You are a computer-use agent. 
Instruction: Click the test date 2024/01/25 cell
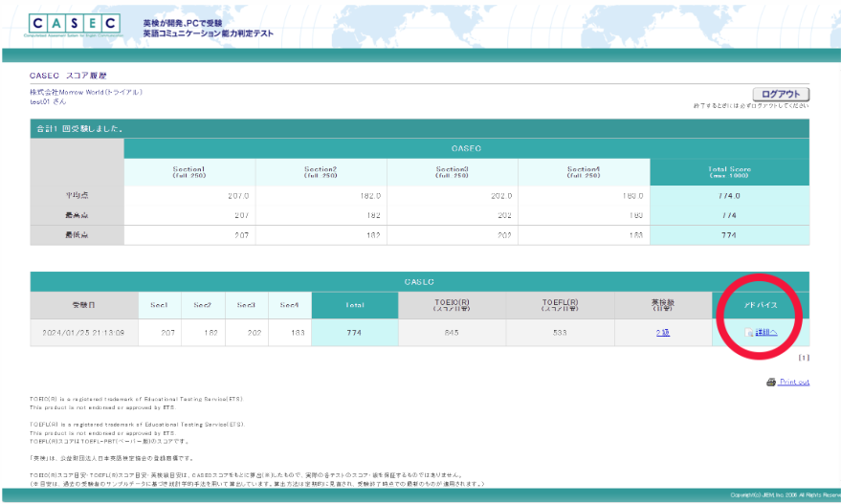(83, 332)
